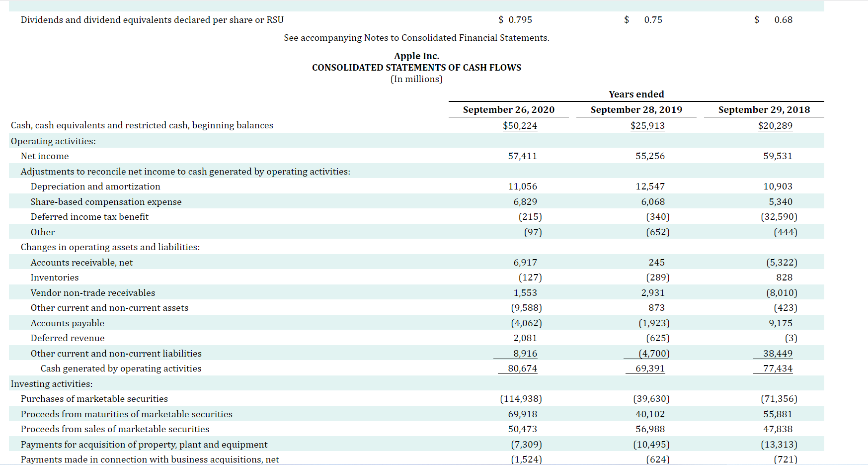868x465 pixels.
Task: Click the dividend value '$ 0.795'
Action: tap(515, 20)
